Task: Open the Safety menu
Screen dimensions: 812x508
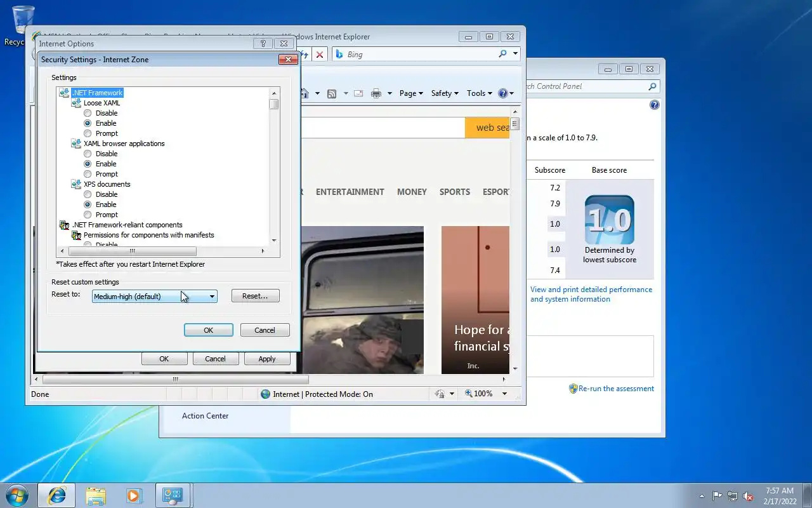Action: 445,93
